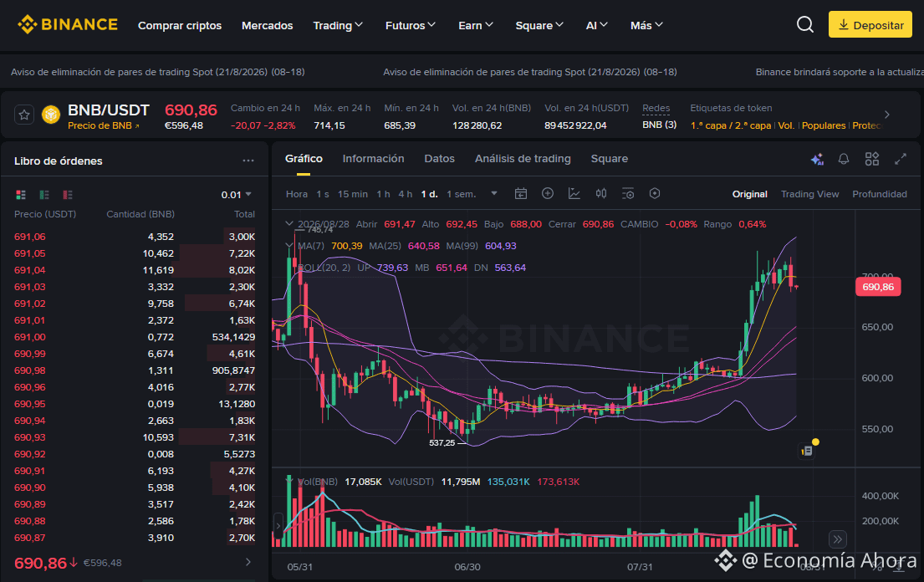Expand token tags with right chevron
This screenshot has width=924, height=582.
coord(887,115)
